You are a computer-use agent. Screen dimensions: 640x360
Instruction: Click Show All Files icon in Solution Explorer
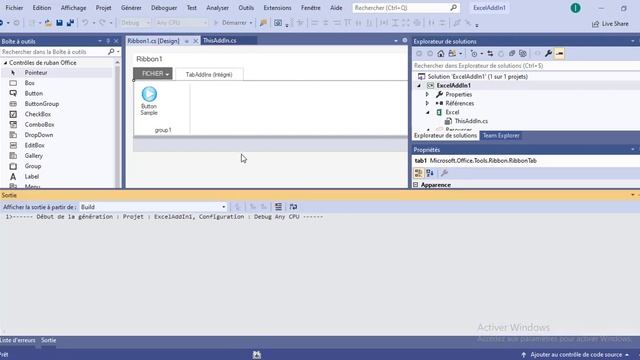point(523,53)
